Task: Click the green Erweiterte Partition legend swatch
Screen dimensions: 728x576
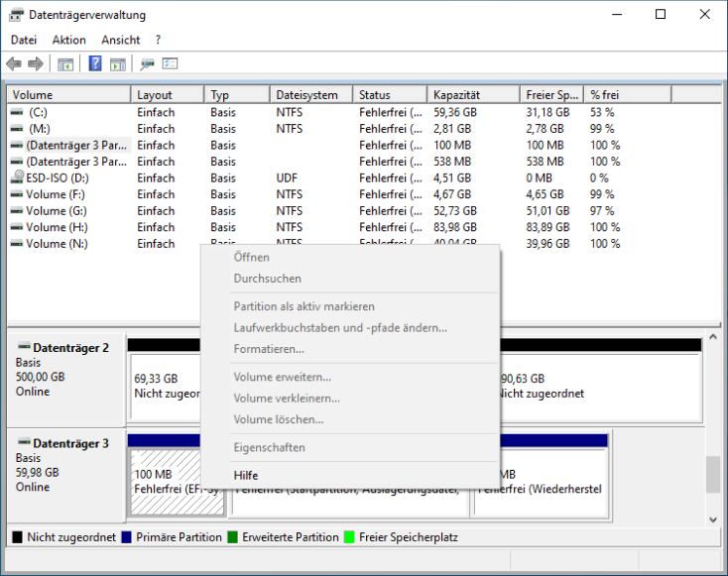Action: (x=233, y=537)
